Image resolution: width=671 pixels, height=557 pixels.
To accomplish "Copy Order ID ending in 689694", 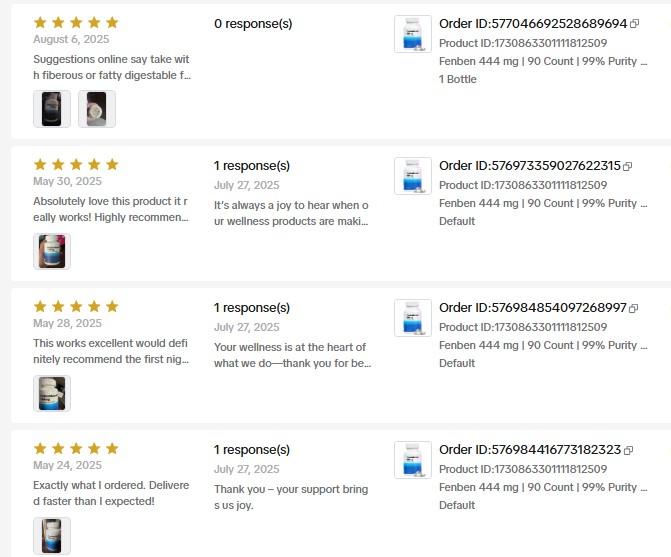I will click(635, 24).
